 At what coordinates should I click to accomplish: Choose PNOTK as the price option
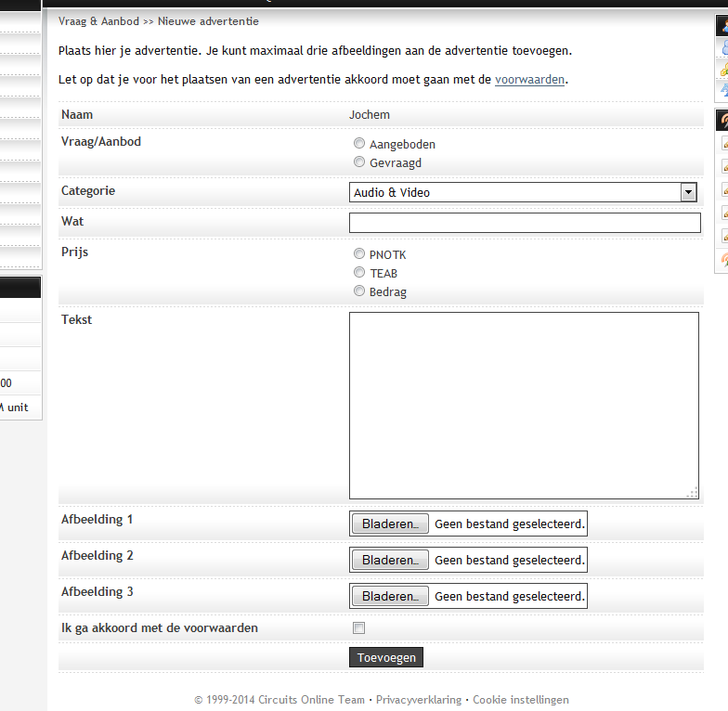coord(359,254)
